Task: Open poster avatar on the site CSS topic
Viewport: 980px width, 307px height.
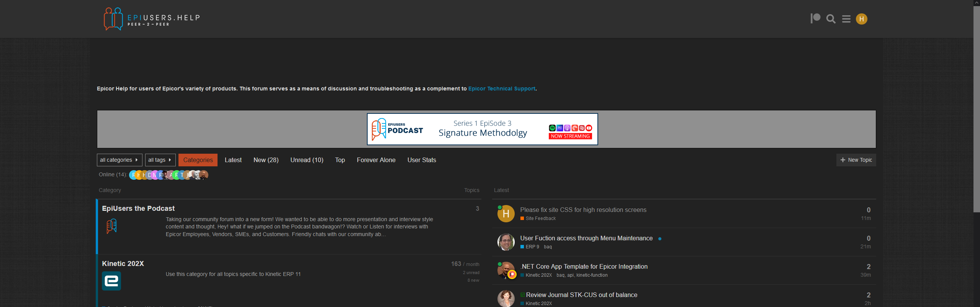Action: pyautogui.click(x=506, y=213)
